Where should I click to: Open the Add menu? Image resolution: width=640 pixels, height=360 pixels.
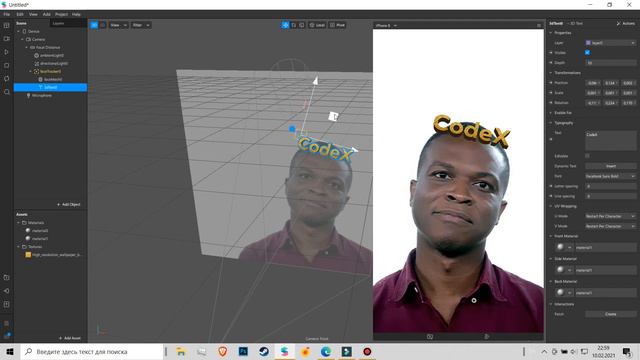click(x=47, y=14)
